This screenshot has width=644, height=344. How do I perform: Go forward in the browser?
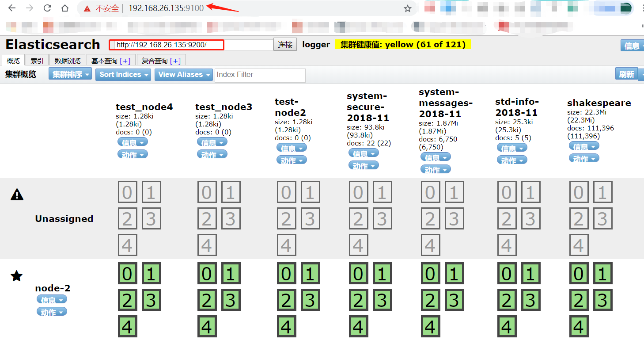coord(30,8)
